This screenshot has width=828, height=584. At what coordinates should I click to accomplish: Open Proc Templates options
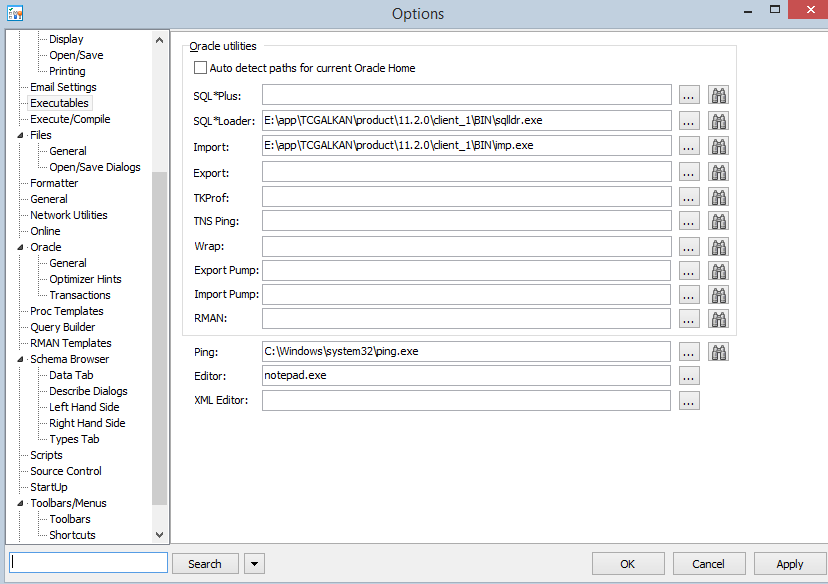67,311
